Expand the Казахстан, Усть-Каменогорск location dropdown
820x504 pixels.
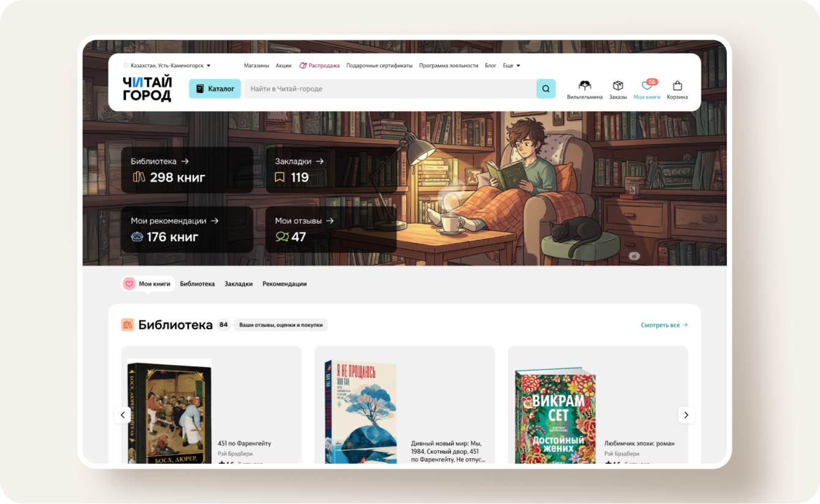tap(167, 65)
